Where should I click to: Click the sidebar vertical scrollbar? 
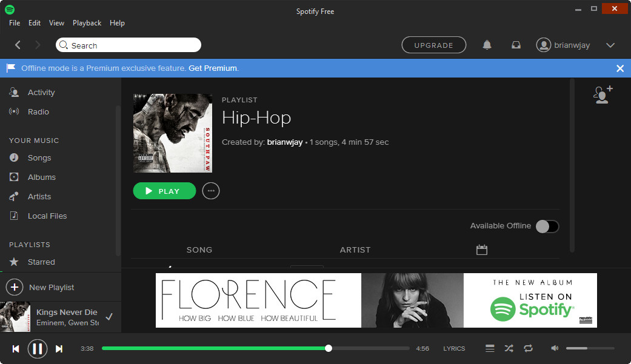click(118, 180)
